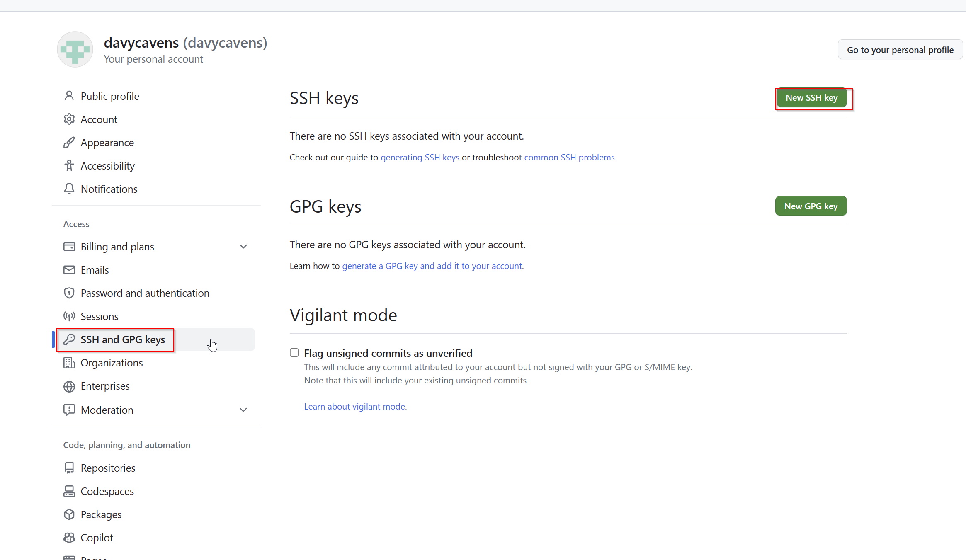Click the Emails envelope icon
Screen dimensions: 966x560
69,270
